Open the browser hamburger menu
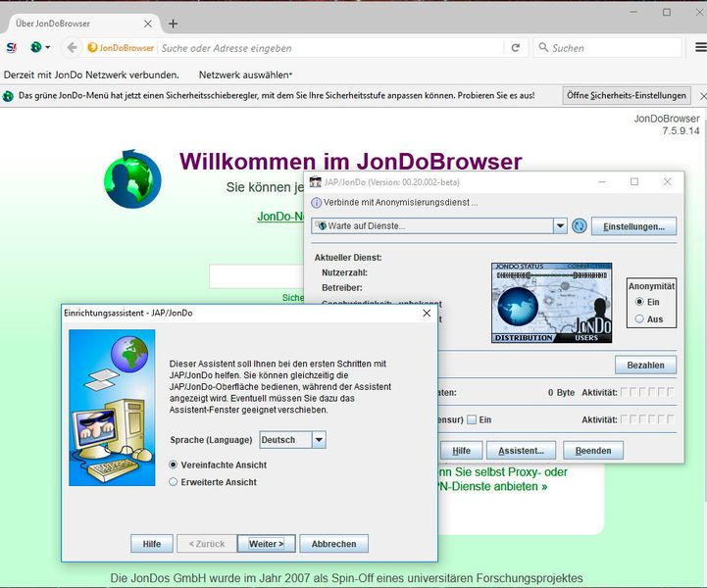 click(701, 47)
